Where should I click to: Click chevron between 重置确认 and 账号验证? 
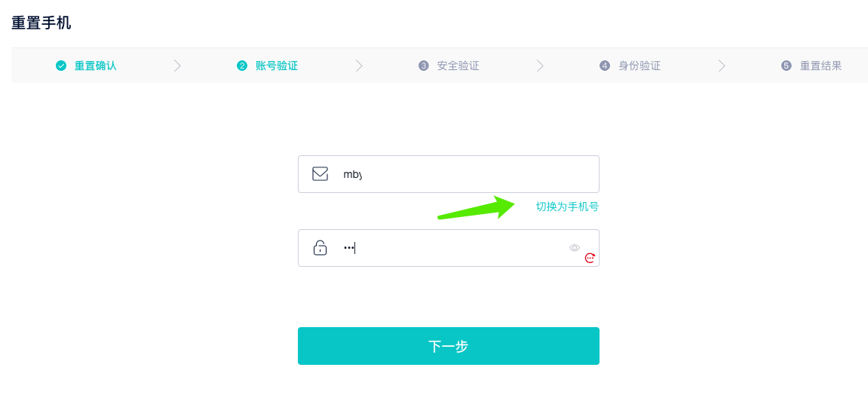pos(177,66)
